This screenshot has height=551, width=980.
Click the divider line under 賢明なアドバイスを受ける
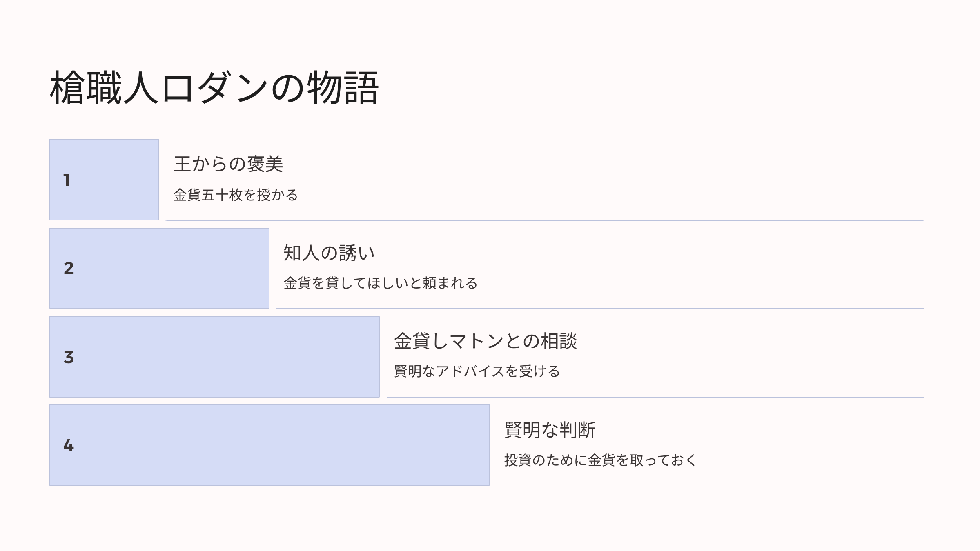[655, 397]
